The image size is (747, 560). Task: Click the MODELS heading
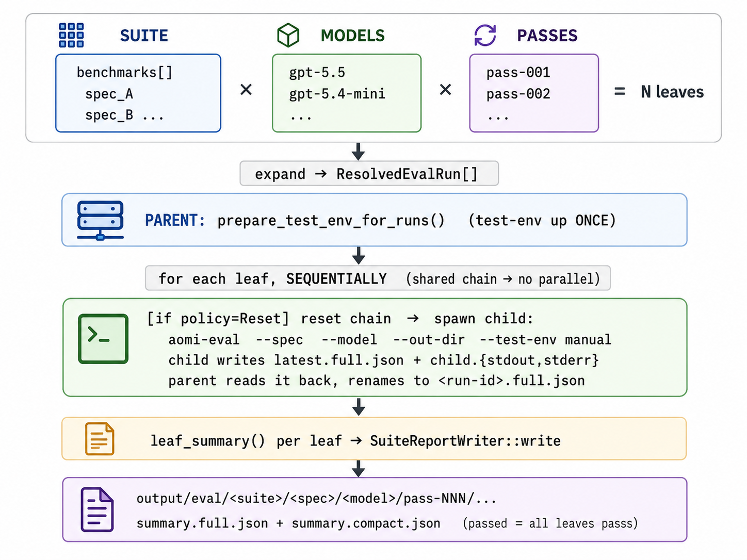(353, 36)
